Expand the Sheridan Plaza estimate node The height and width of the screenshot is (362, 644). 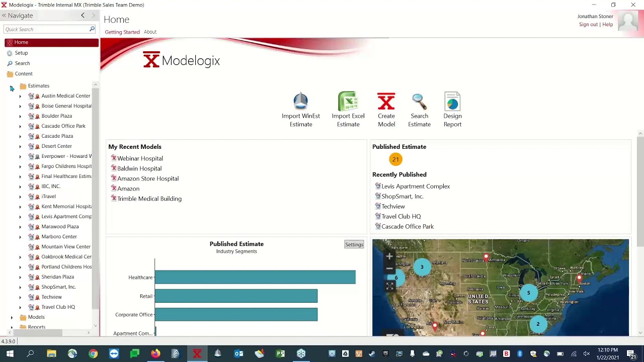20,277
